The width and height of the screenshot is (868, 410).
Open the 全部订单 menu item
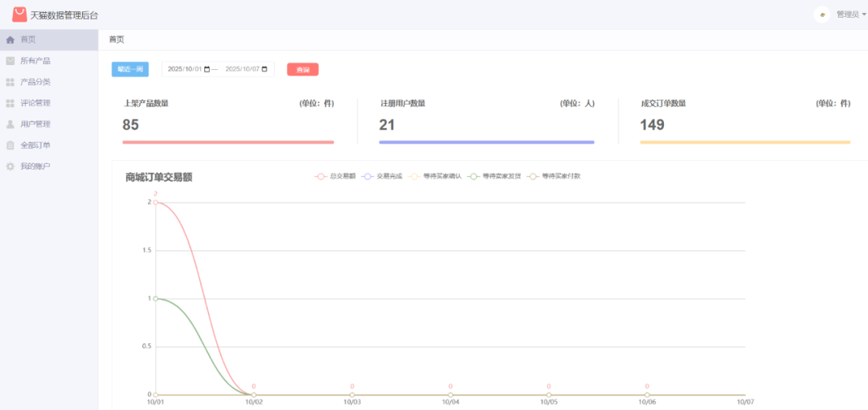pos(49,146)
